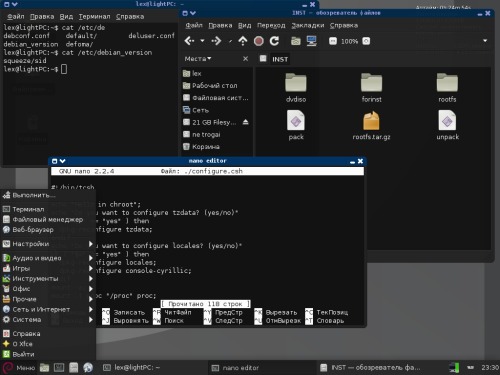
Task: Launch Терминал from Xfce menu
Action: tap(48, 209)
